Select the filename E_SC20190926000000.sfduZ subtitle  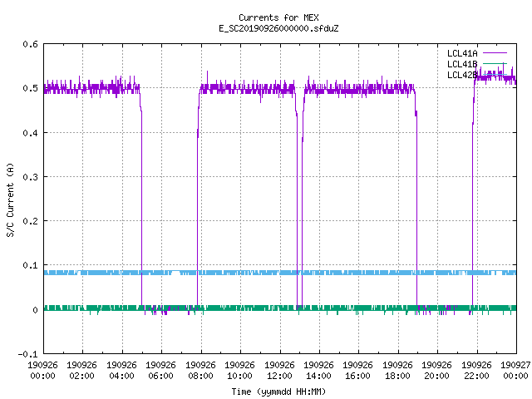278,28
